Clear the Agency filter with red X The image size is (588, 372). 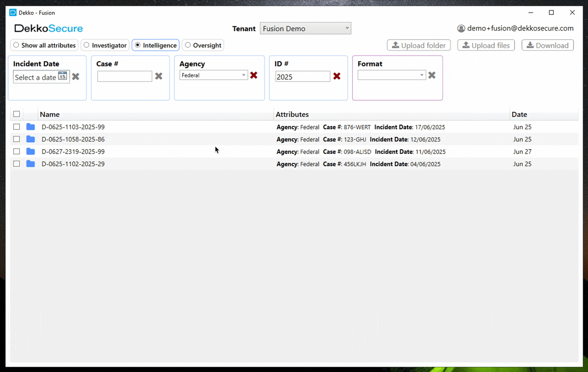point(254,75)
